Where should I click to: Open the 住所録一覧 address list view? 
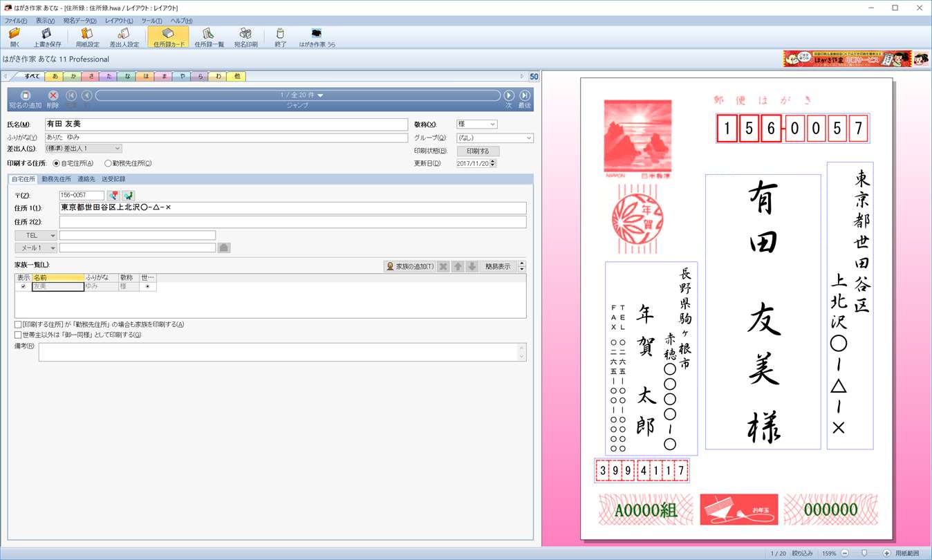pyautogui.click(x=209, y=37)
